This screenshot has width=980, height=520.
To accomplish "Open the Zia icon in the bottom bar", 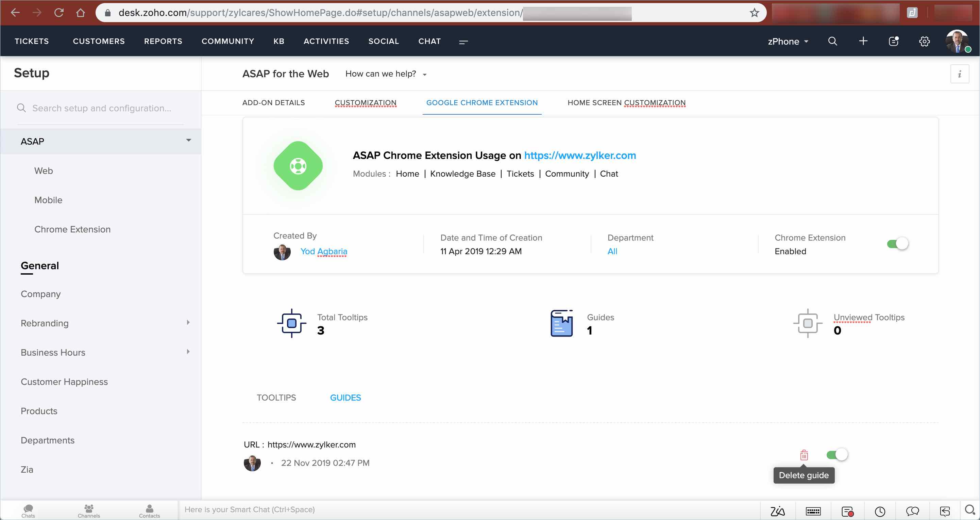I will click(777, 511).
